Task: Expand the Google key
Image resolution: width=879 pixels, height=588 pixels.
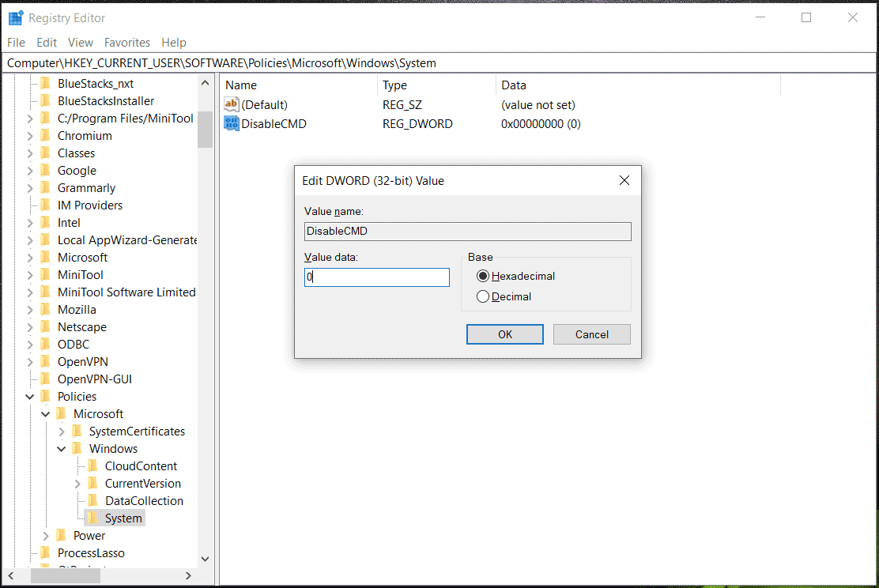Action: (x=30, y=171)
